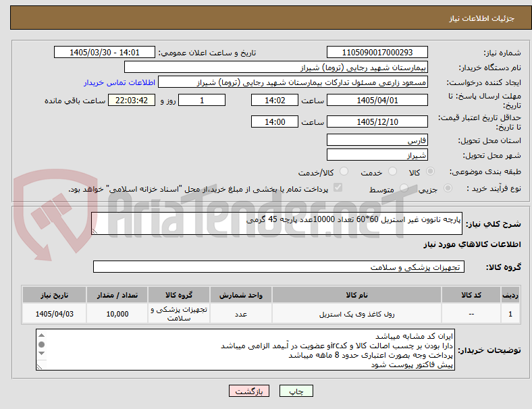Click the deadline time field 14:02

[275, 100]
